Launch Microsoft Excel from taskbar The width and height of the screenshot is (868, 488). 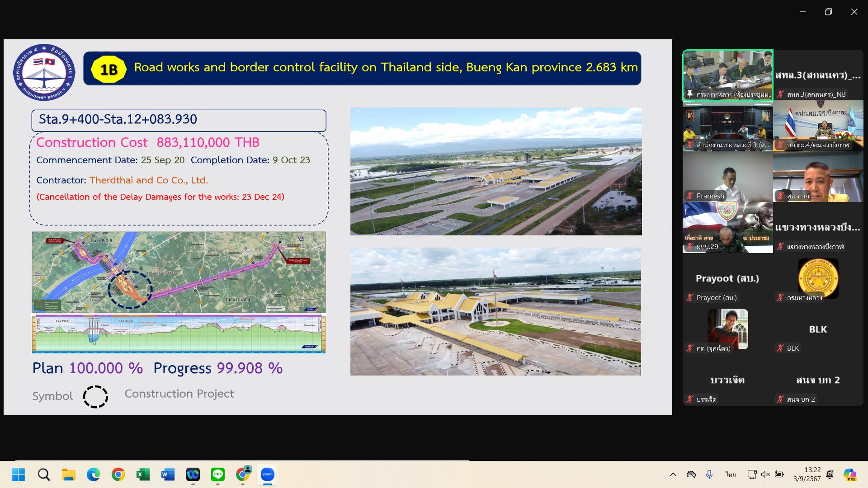[x=143, y=474]
